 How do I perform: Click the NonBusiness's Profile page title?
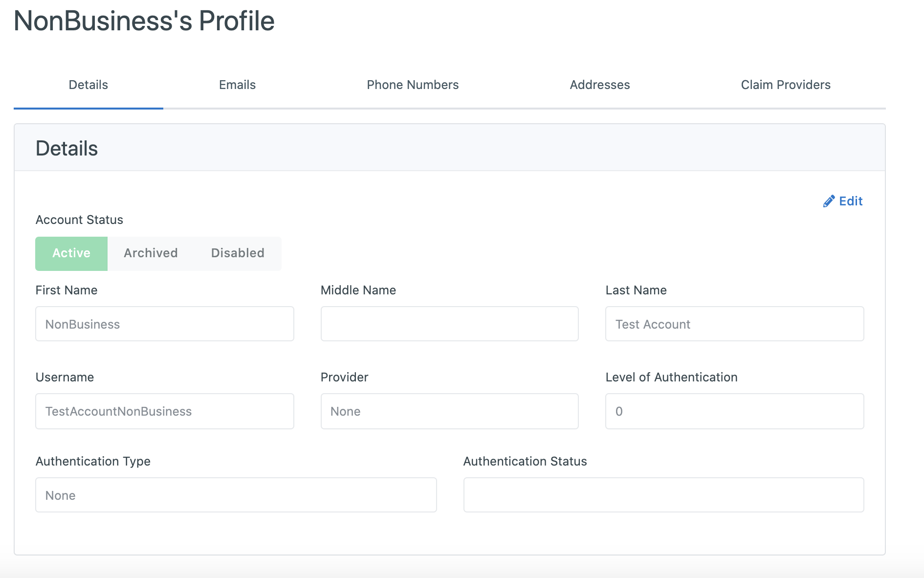tap(144, 21)
